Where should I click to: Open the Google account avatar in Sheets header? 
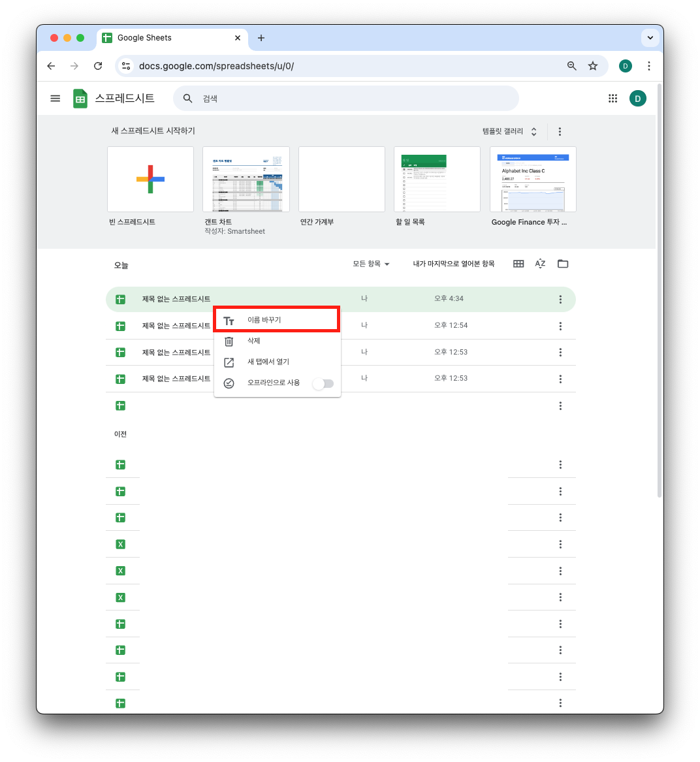[x=638, y=99]
